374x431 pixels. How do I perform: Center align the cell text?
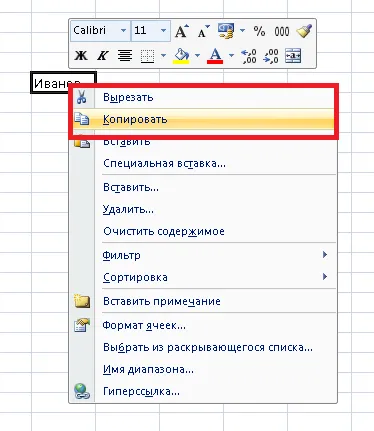pos(125,56)
